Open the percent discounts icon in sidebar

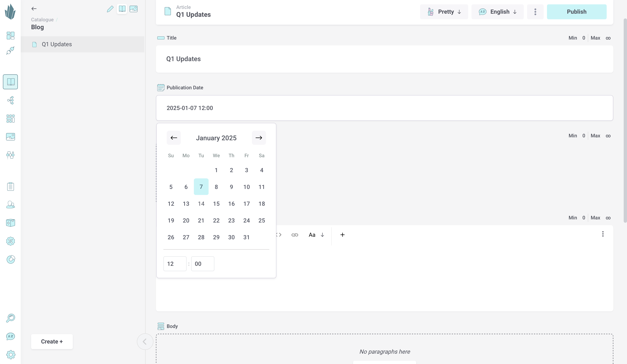pyautogui.click(x=10, y=241)
